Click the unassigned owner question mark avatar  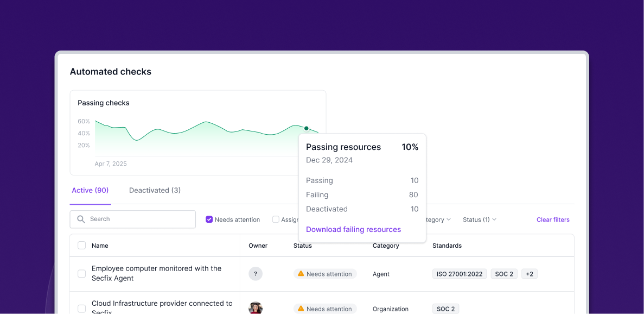pos(256,274)
